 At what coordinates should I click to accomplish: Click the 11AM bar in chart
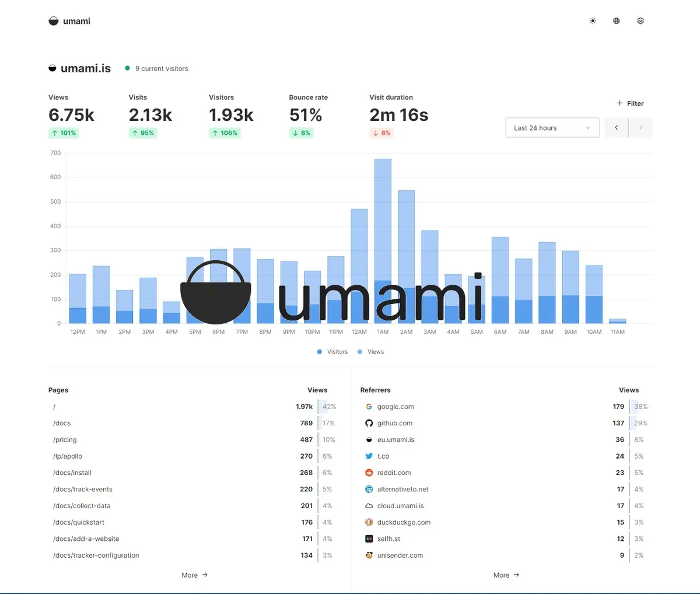(617, 321)
